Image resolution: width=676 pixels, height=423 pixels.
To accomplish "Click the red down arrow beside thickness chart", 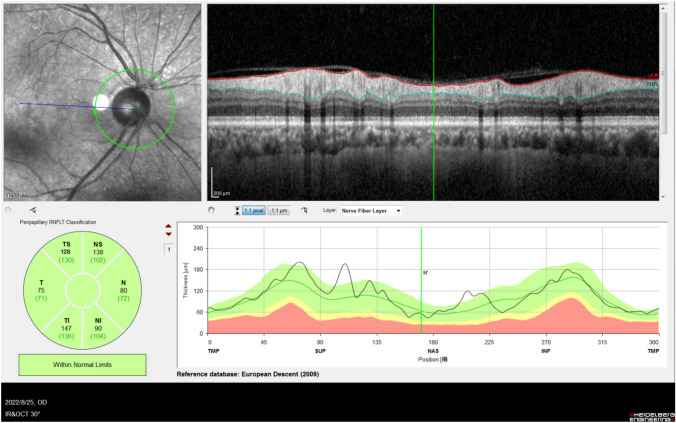I will click(168, 236).
